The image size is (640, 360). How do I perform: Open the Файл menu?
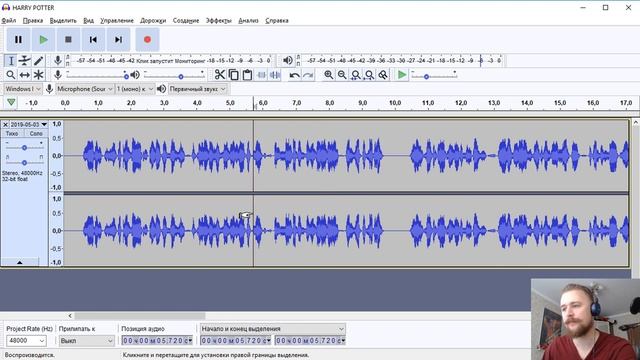[x=9, y=20]
